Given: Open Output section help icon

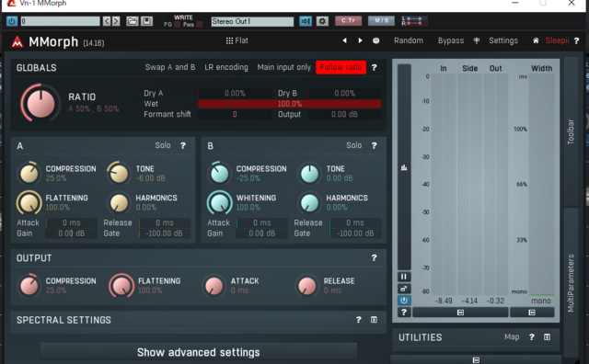Looking at the screenshot, I should tap(375, 257).
